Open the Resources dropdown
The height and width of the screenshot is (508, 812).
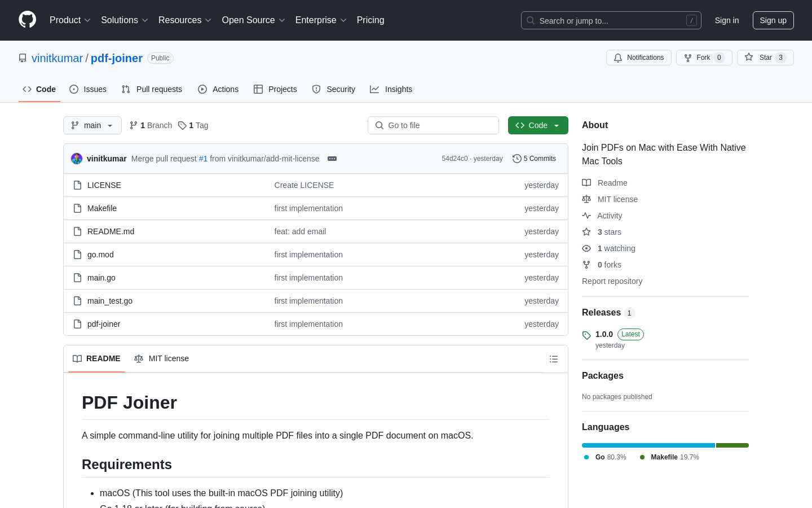[x=185, y=20]
